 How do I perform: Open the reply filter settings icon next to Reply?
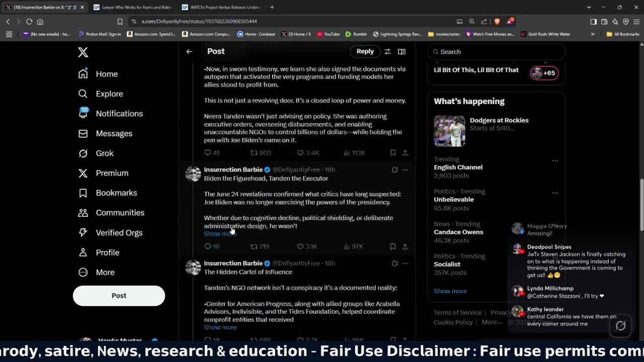pyautogui.click(x=387, y=51)
